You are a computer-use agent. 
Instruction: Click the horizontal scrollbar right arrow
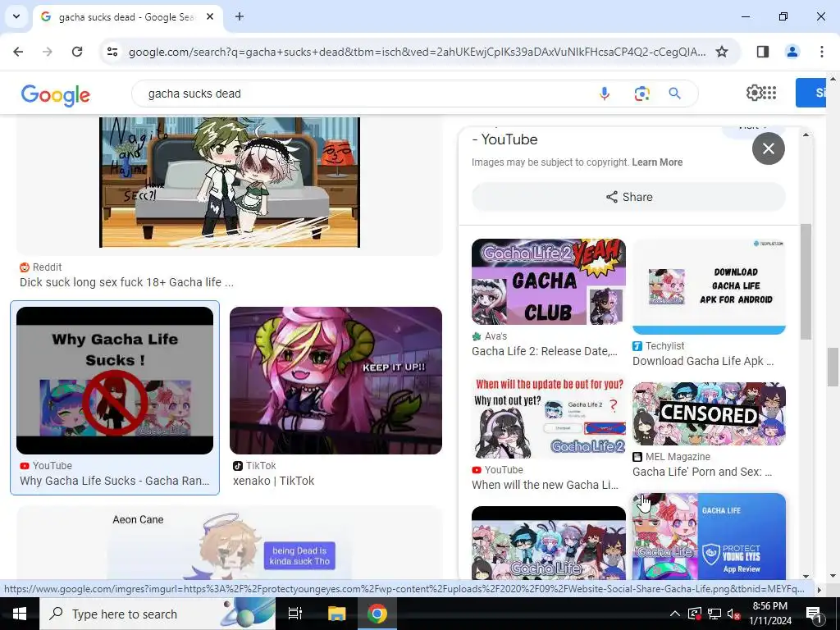[x=819, y=590]
